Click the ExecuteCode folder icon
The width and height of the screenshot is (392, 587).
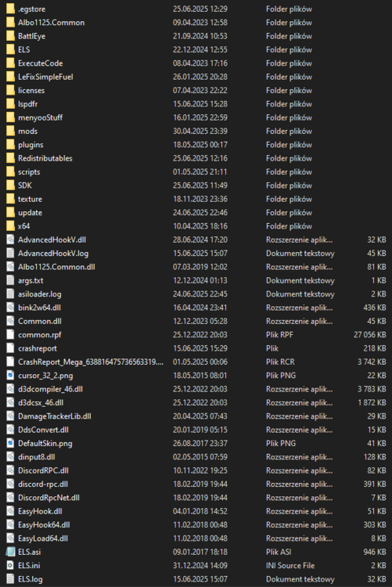(10, 63)
